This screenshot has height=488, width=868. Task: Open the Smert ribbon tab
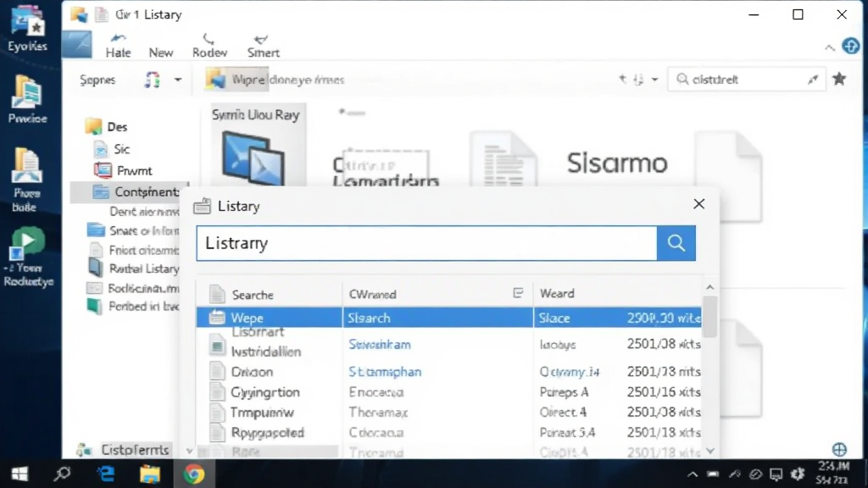pyautogui.click(x=263, y=46)
